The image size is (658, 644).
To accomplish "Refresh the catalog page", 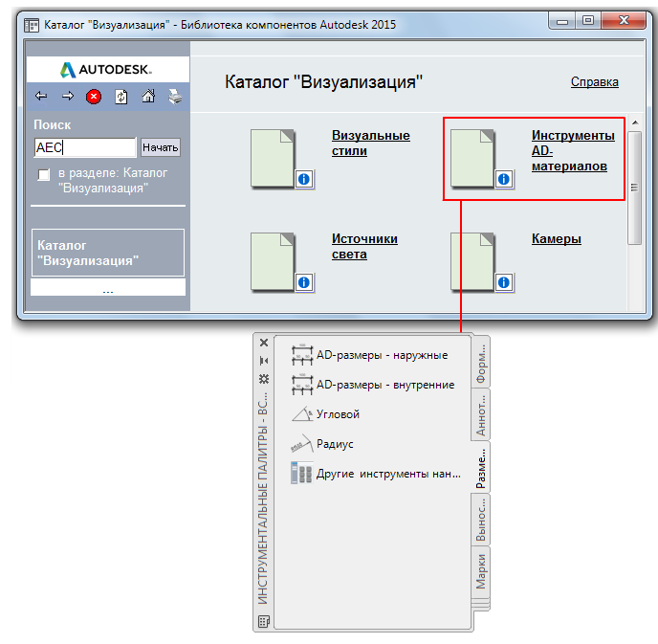I will pyautogui.click(x=121, y=97).
